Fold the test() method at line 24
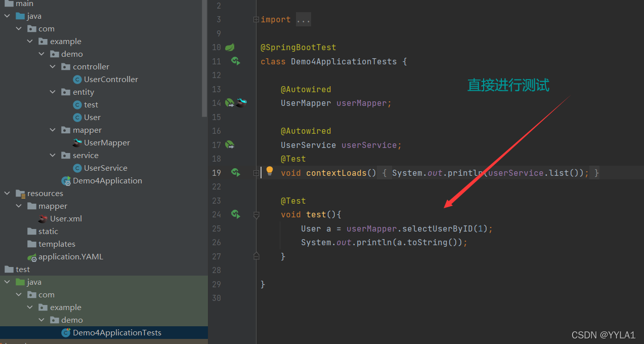 pos(256,215)
